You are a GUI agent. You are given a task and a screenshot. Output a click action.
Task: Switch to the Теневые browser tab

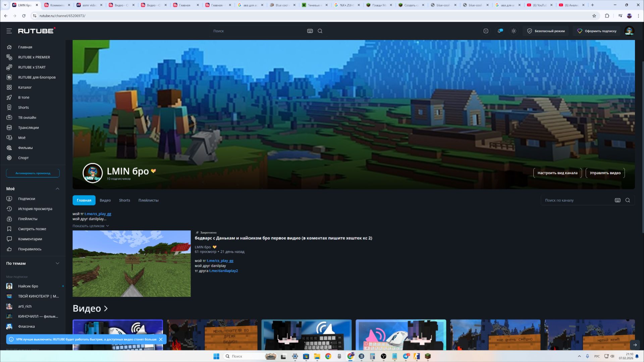314,5
